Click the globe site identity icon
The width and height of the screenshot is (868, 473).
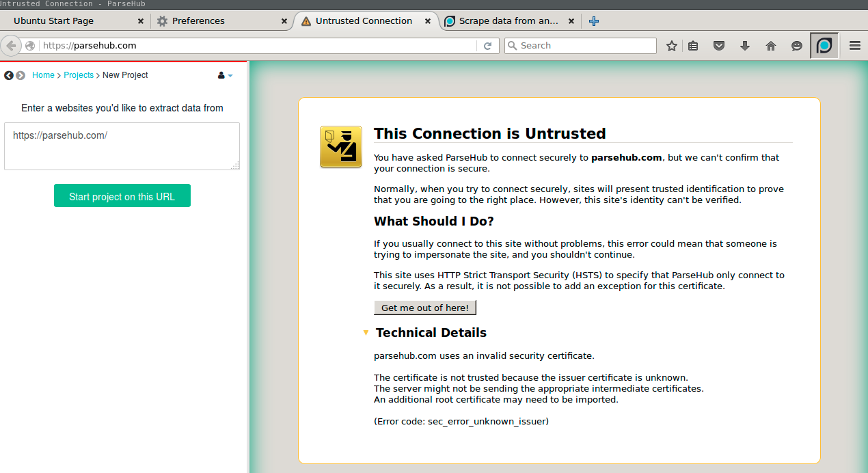click(30, 46)
